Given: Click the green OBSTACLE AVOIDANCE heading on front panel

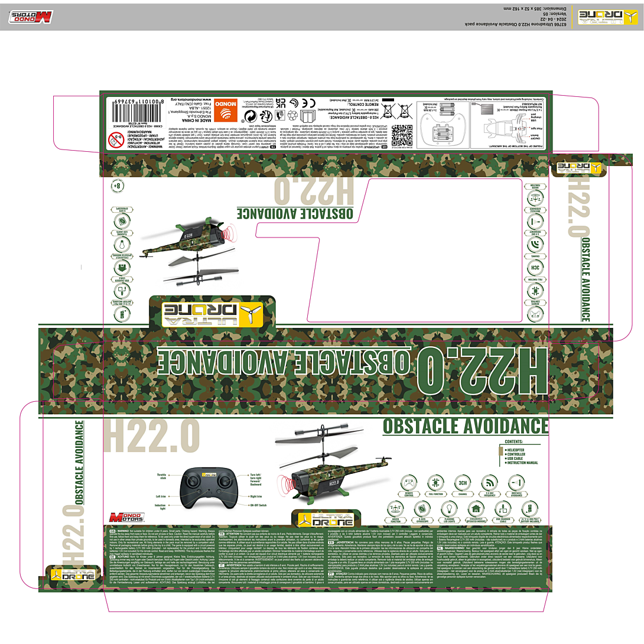Looking at the screenshot, I should point(466,427).
